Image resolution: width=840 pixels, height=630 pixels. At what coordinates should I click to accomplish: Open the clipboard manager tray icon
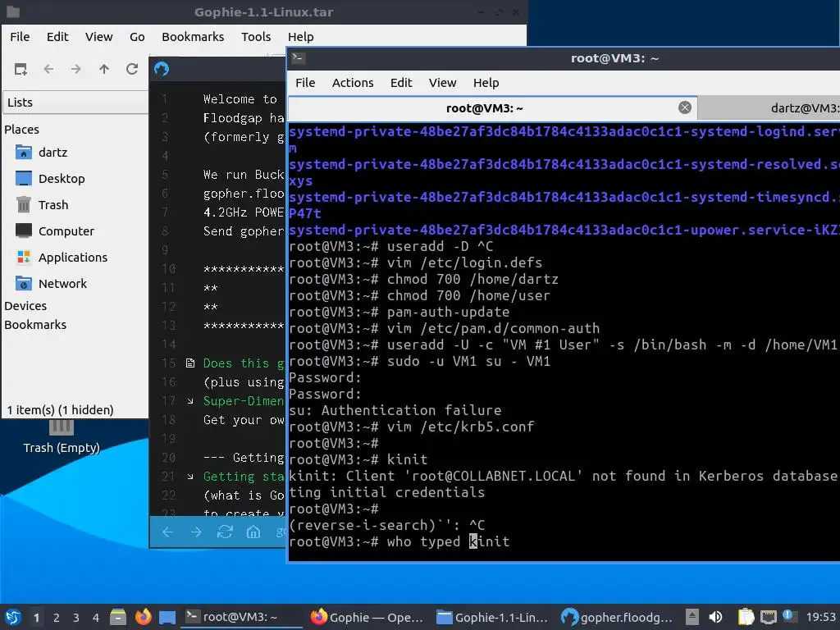[x=746, y=617]
